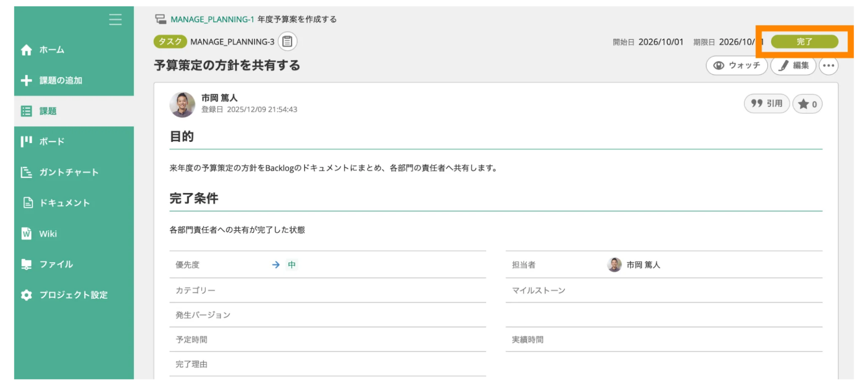Click the 担当者 field label
868x386 pixels.
tap(524, 265)
